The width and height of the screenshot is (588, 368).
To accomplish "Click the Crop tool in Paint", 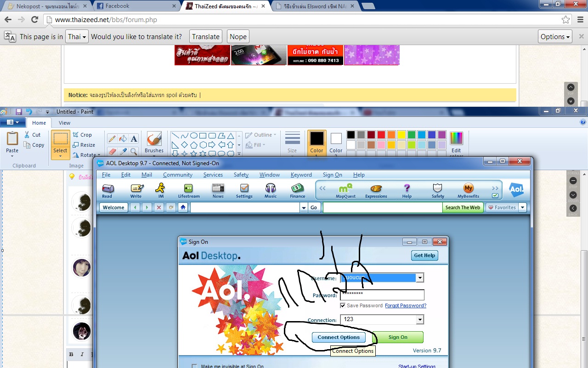I will [83, 135].
